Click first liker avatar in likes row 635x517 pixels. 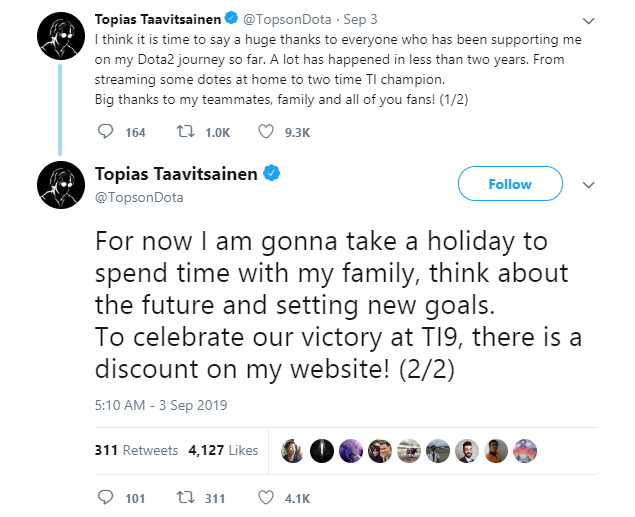coord(292,451)
